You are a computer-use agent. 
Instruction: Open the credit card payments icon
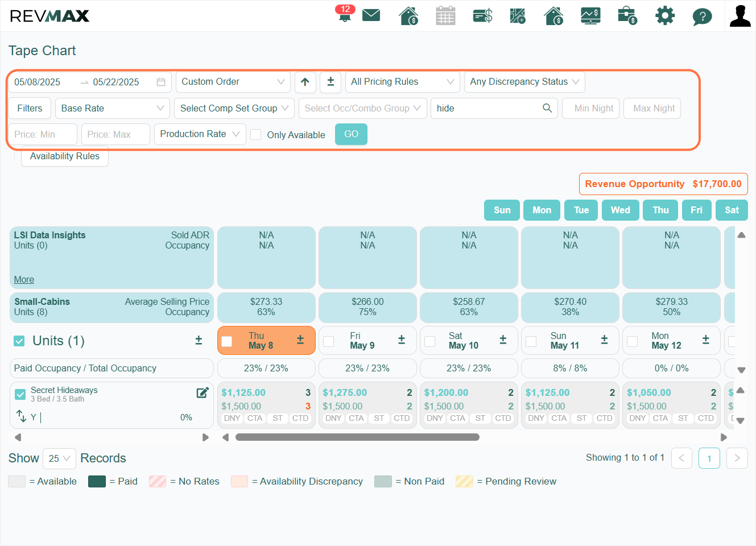[x=482, y=15]
